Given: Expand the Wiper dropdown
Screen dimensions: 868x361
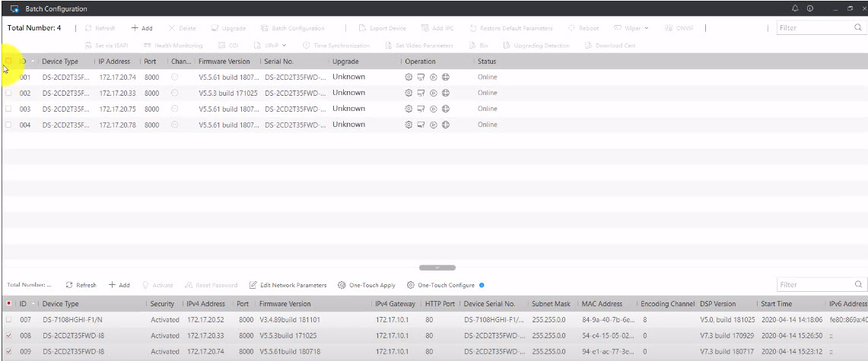Looking at the screenshot, I should [631, 28].
